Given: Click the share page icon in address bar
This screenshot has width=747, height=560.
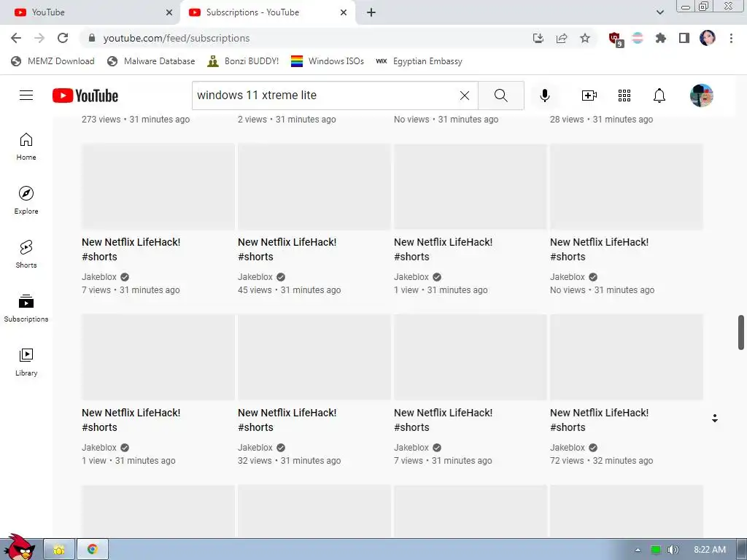Looking at the screenshot, I should point(562,38).
